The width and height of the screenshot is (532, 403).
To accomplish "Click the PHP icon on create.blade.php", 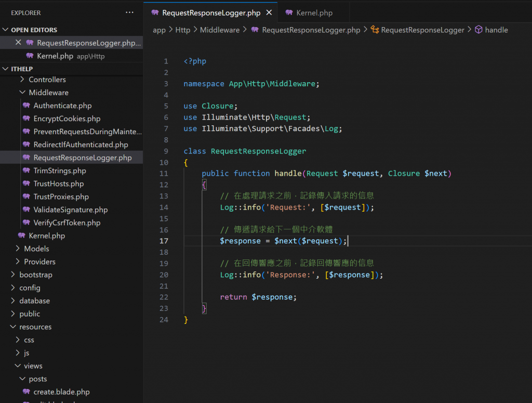I will [26, 392].
